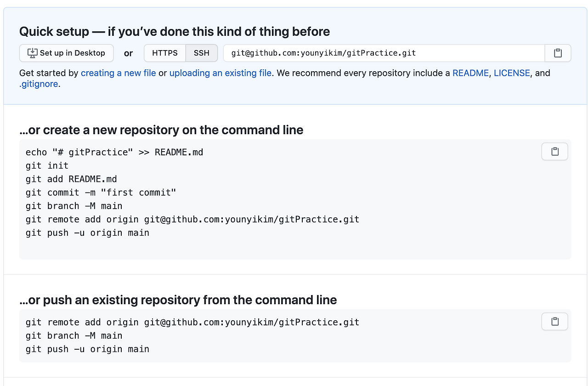Click the Set up in Desktop button

tap(66, 53)
